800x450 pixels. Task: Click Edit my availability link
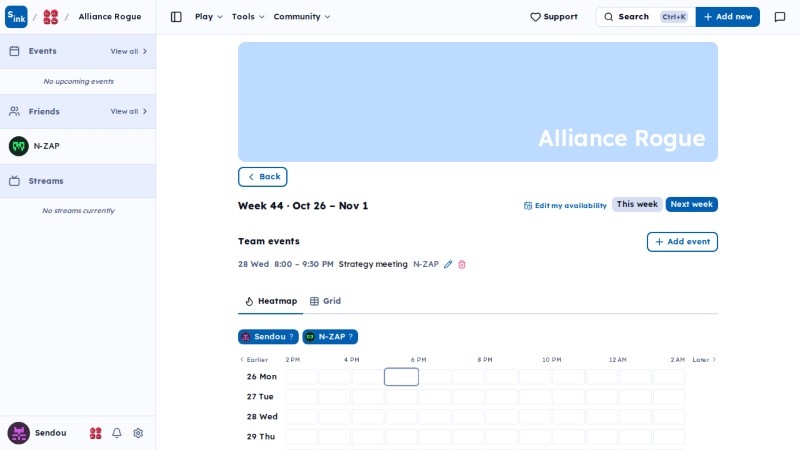(565, 206)
